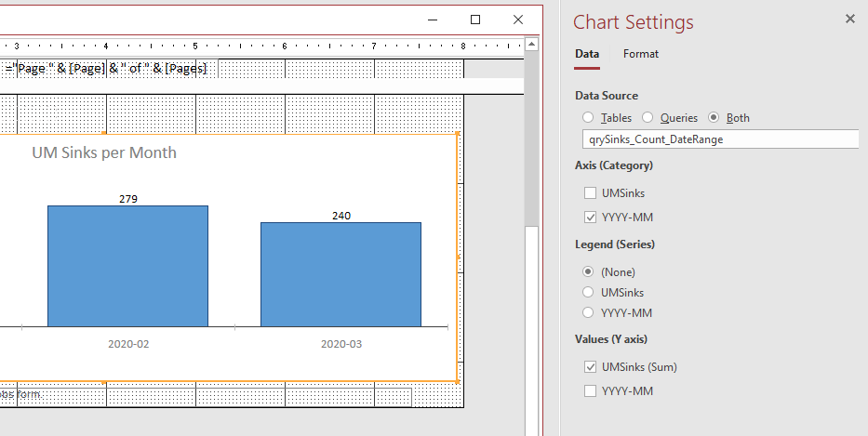Uncheck YYYY-MM under Axis (Category)
This screenshot has width=868, height=436.
coord(590,217)
